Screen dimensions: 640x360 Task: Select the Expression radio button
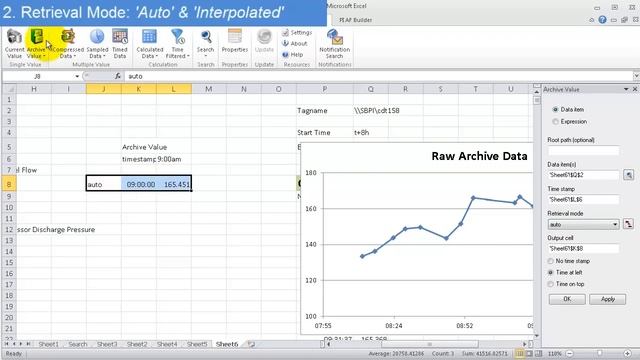coord(555,122)
